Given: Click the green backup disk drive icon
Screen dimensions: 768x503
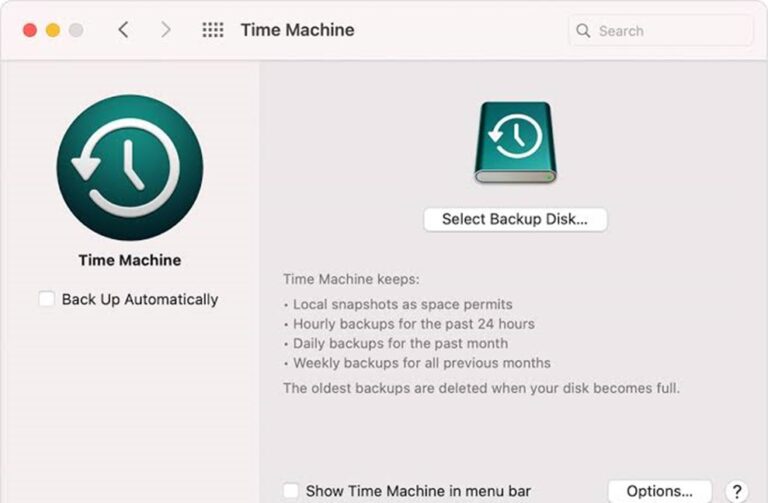Looking at the screenshot, I should [515, 143].
